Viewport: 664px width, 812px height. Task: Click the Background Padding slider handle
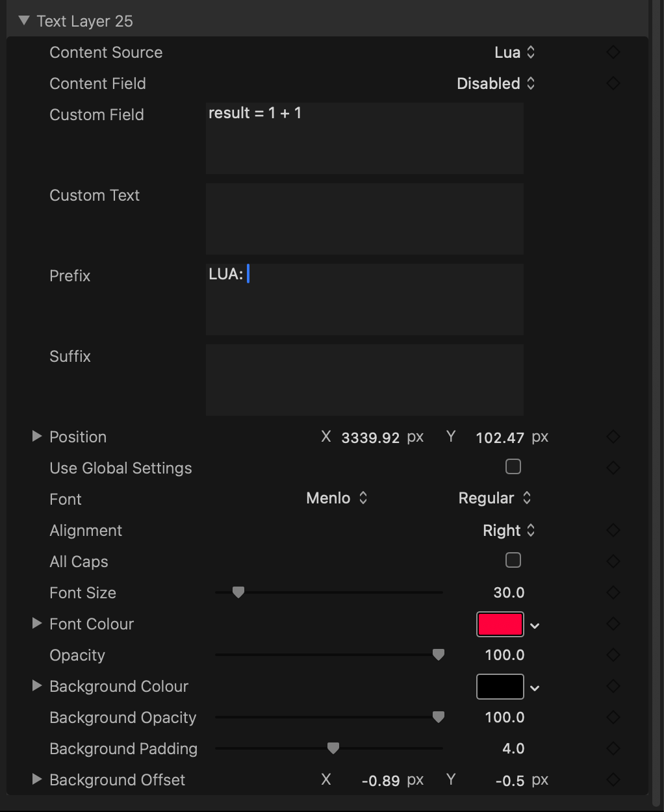pyautogui.click(x=333, y=748)
